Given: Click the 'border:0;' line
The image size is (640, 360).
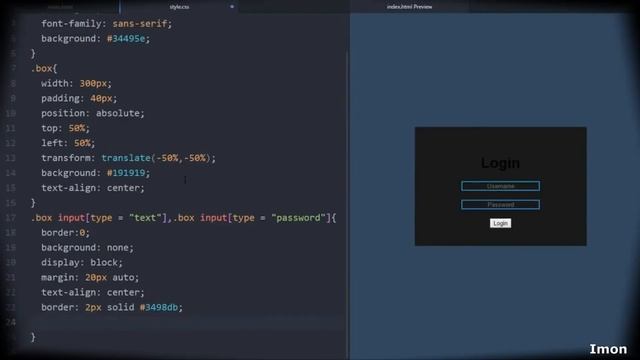Looking at the screenshot, I should click(65, 233).
